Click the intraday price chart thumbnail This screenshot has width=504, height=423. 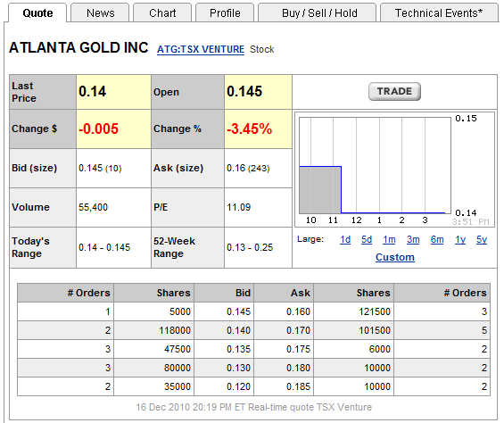pyautogui.click(x=394, y=170)
